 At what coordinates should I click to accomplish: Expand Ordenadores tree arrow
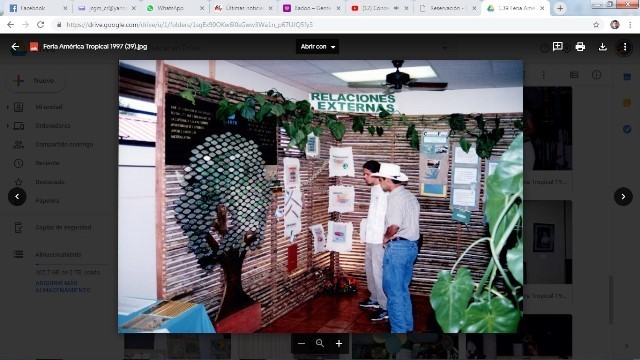pos(8,126)
